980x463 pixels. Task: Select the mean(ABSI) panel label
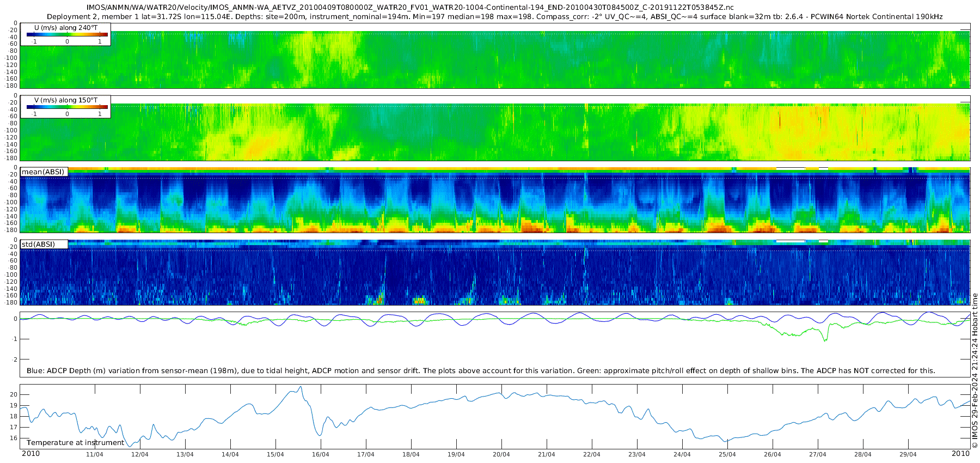tap(44, 172)
